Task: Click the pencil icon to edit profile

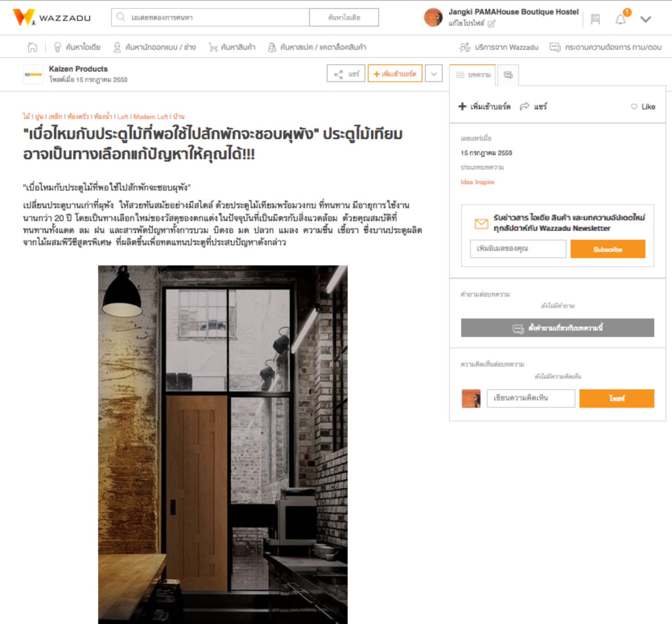Action: 492,23
